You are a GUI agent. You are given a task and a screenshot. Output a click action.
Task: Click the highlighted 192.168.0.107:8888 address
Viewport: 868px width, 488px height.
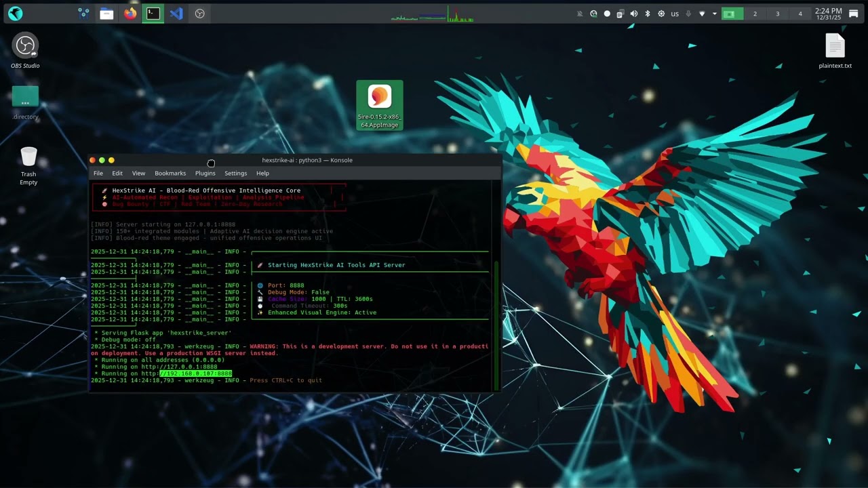195,373
